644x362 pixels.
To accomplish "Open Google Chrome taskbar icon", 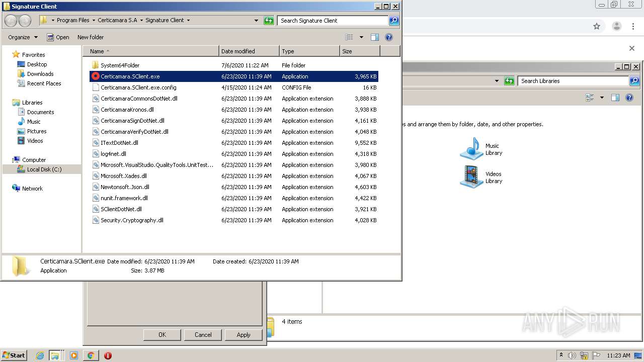I will (x=91, y=355).
